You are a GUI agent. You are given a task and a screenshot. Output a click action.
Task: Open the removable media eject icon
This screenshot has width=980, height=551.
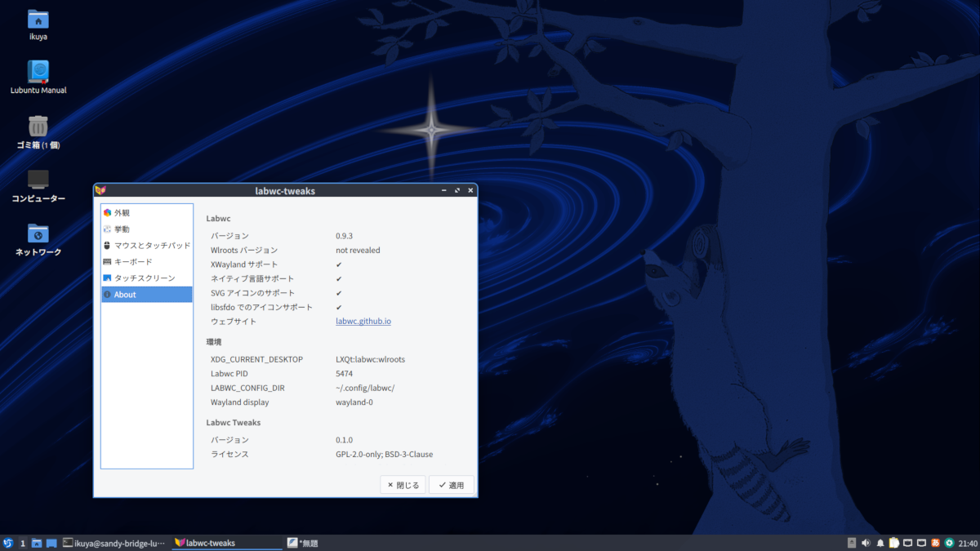click(x=852, y=543)
